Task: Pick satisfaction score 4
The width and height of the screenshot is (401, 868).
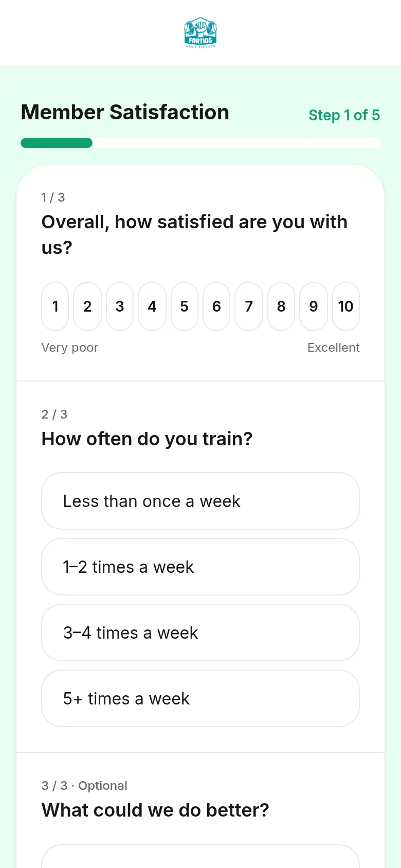Action: point(152,306)
